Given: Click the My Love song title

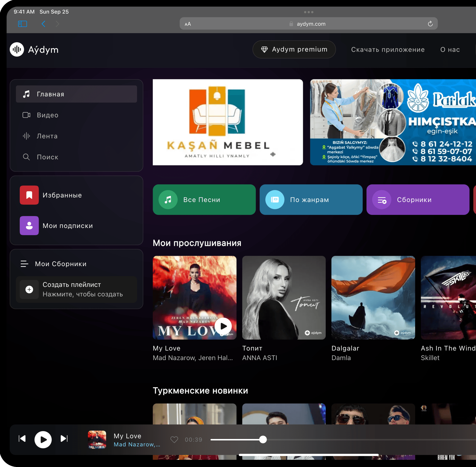Looking at the screenshot, I should tap(166, 348).
